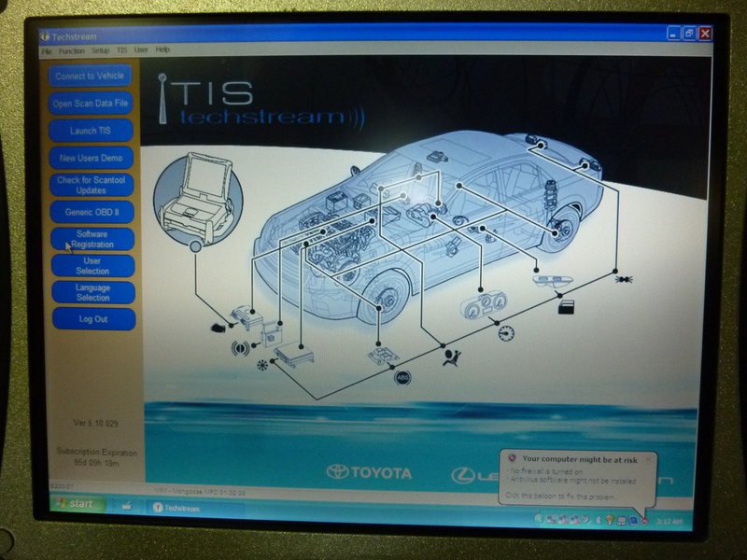Choose the User Selection button

92,266
